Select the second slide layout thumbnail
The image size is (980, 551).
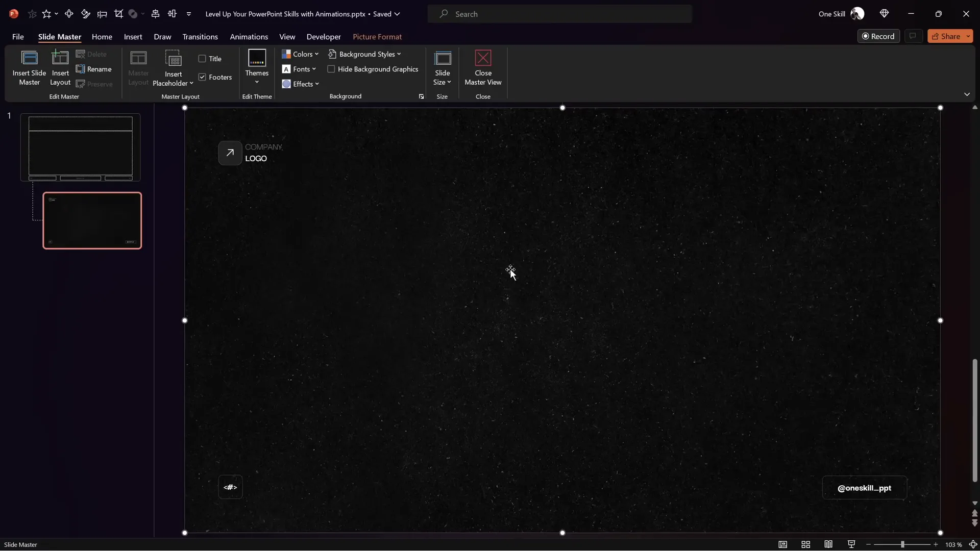click(x=92, y=220)
